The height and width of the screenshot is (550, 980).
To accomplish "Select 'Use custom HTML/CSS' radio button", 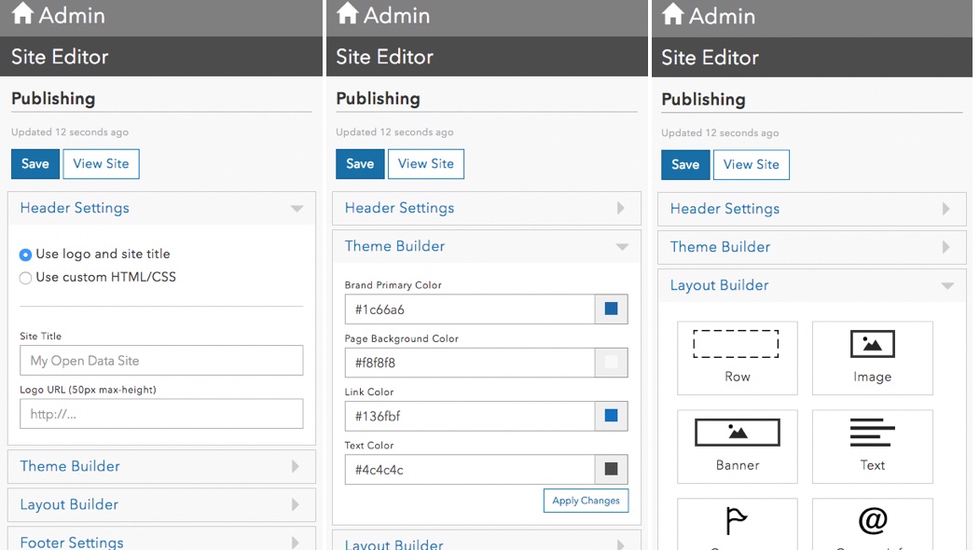I will click(x=26, y=278).
